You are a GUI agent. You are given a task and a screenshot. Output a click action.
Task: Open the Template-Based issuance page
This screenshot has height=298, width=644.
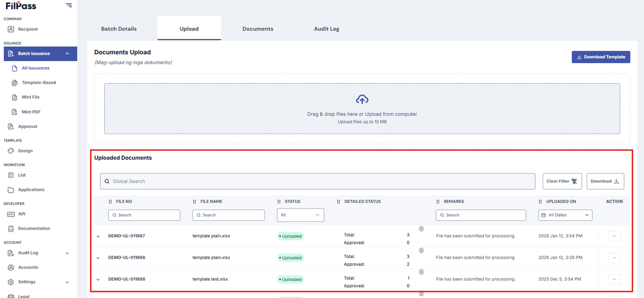pos(38,83)
